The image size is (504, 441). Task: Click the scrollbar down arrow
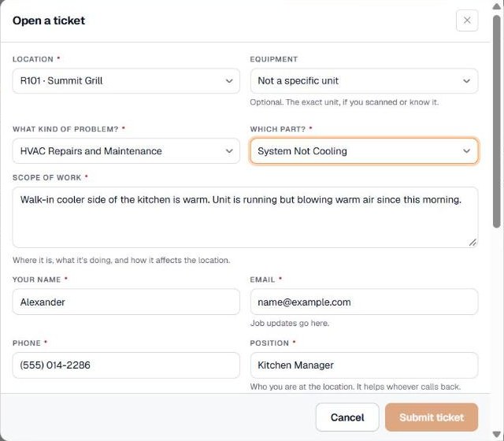(x=497, y=435)
